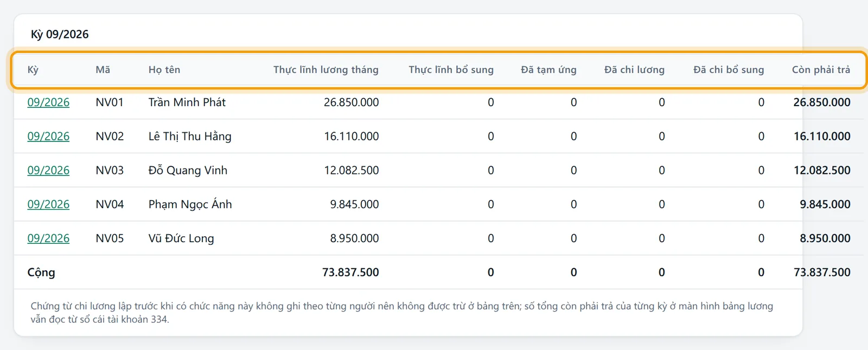The image size is (868, 350).
Task: Select employee code NV01
Action: (110, 102)
